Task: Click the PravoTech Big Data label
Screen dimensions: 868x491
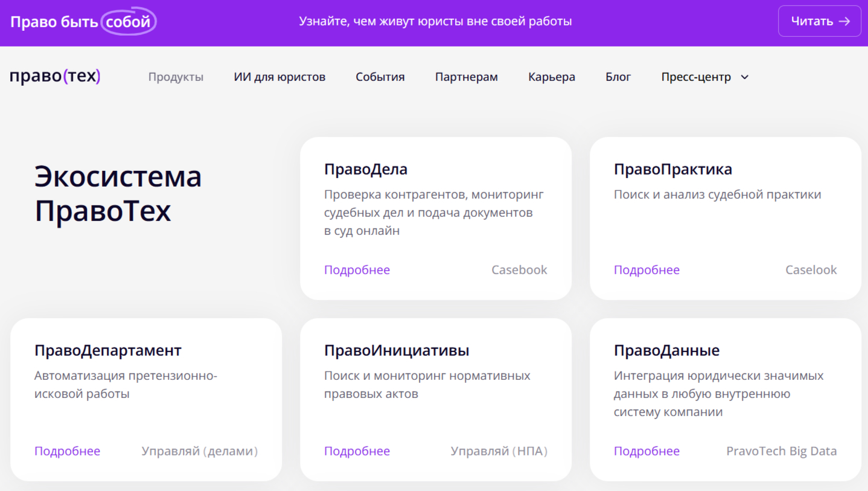Action: [782, 451]
